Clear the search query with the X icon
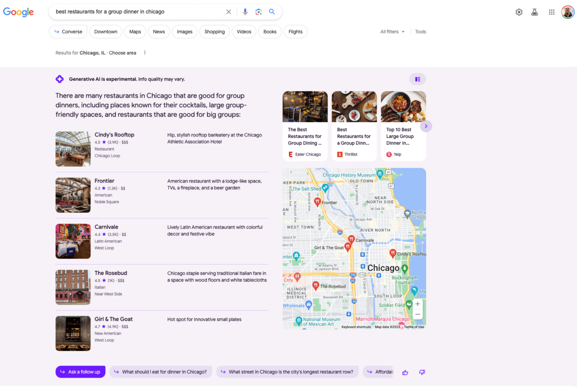 click(229, 12)
